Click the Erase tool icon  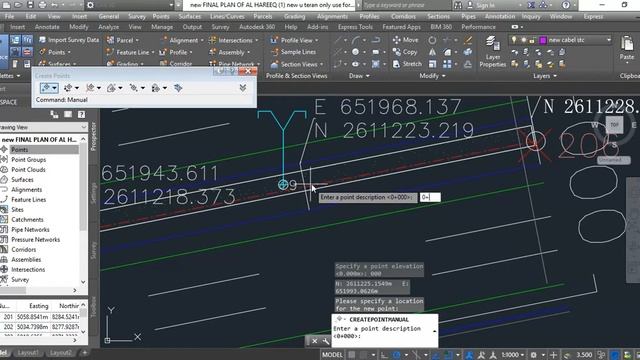[x=468, y=40]
